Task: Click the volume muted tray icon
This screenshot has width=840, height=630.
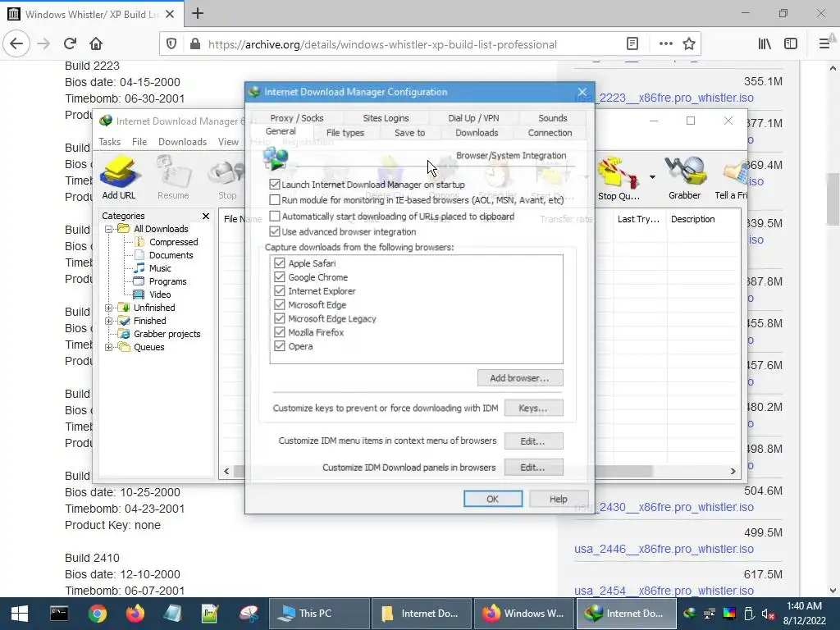Action: pyautogui.click(x=768, y=614)
